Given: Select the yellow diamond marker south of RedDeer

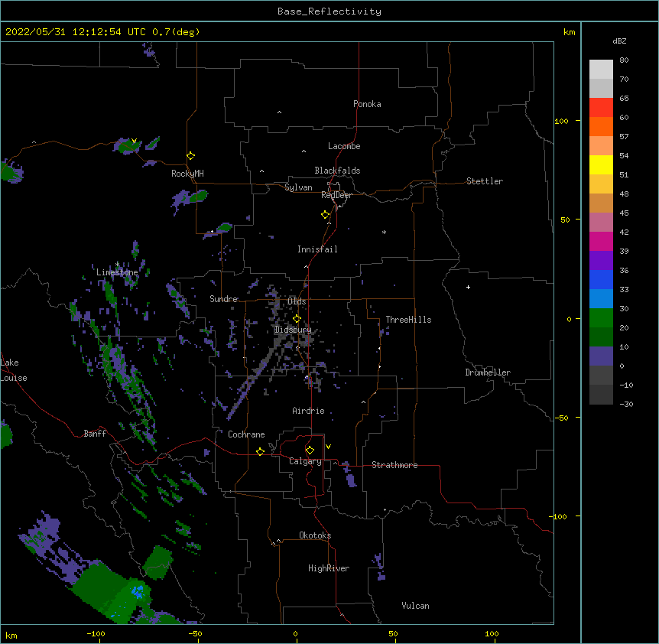Looking at the screenshot, I should coord(325,215).
